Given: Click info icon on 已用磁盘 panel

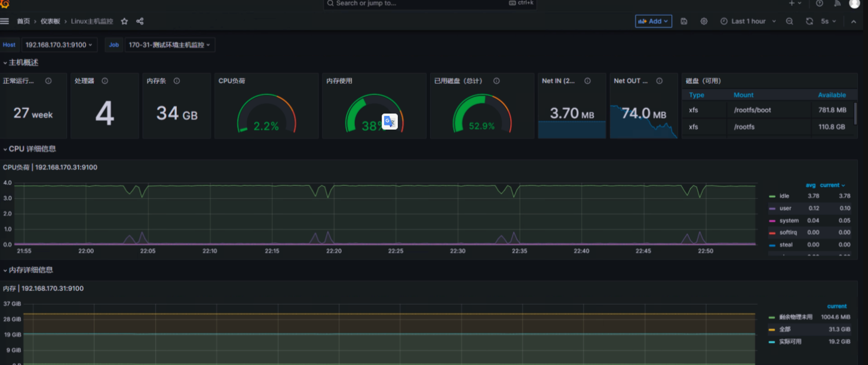Looking at the screenshot, I should (496, 81).
